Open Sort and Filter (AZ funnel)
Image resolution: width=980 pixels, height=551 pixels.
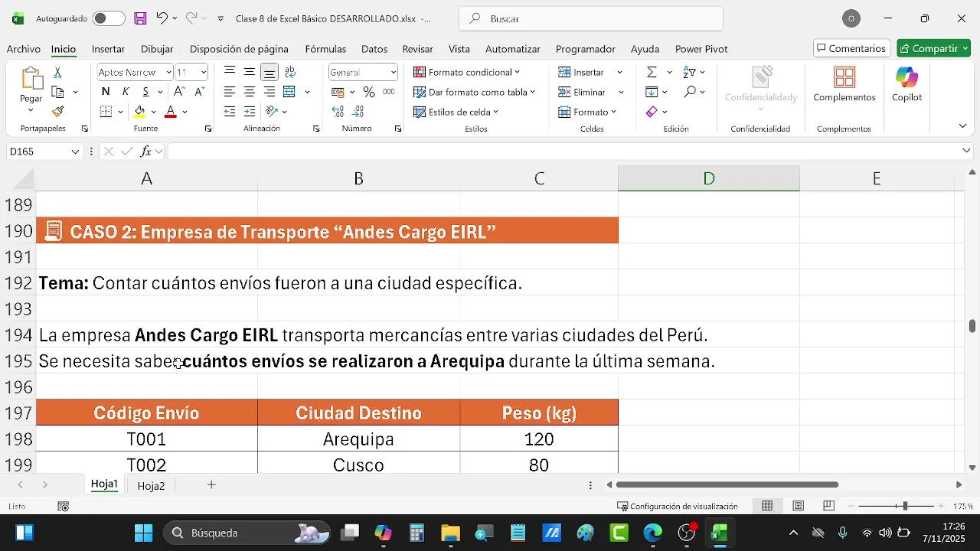(x=689, y=72)
